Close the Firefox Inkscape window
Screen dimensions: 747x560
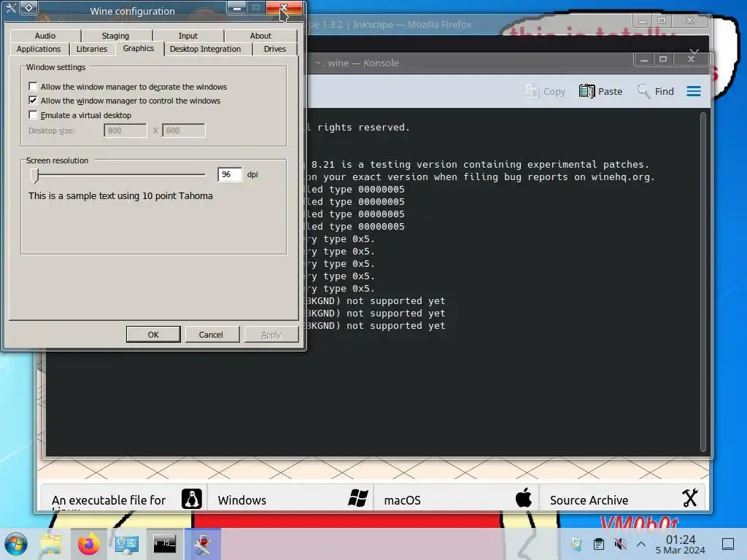pos(689,21)
